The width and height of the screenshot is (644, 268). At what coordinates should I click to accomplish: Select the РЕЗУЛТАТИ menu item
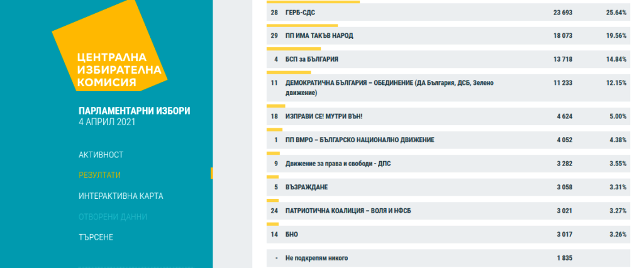click(100, 175)
